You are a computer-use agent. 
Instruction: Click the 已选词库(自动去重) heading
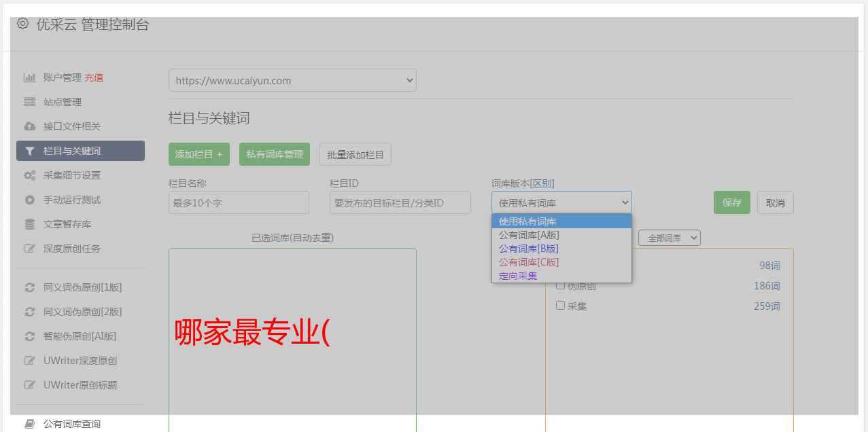(x=292, y=238)
